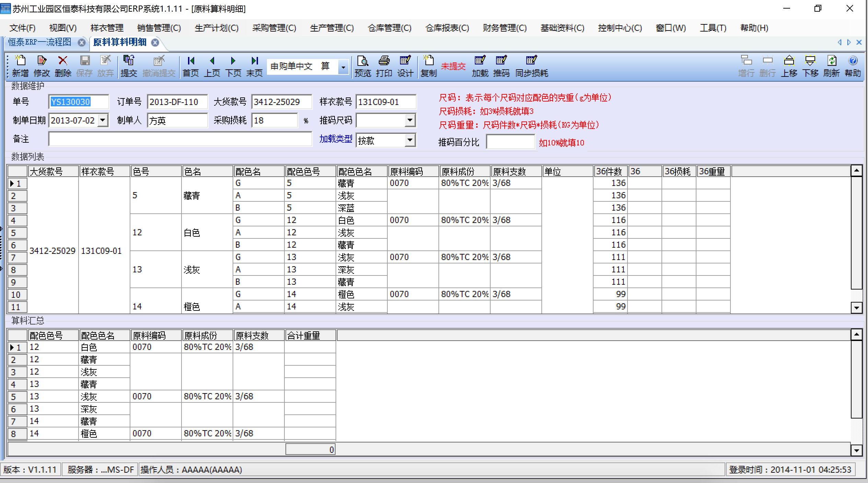
Task: Click the 新增 (New) toolbar icon
Action: coord(20,66)
